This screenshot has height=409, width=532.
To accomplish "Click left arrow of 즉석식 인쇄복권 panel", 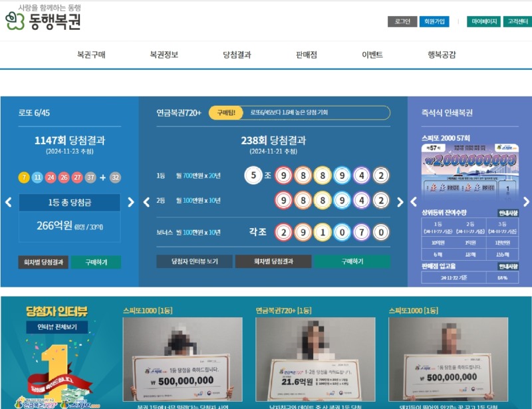I will pos(414,202).
